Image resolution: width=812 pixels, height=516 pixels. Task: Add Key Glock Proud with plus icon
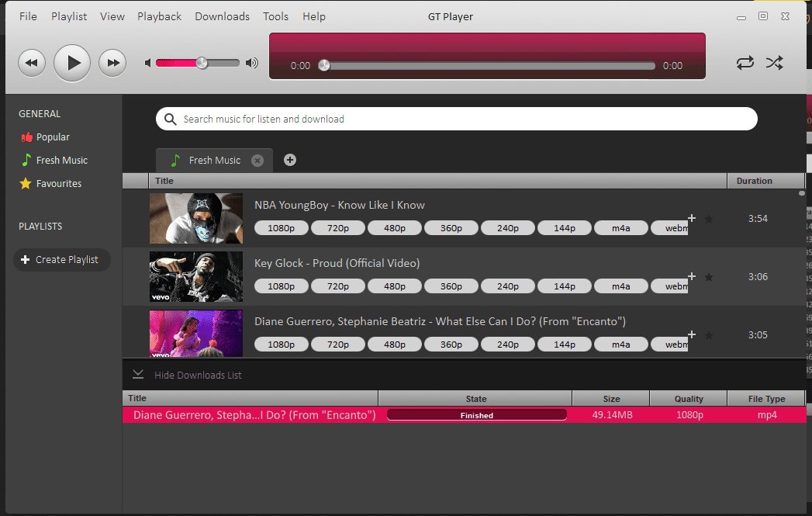coord(692,276)
